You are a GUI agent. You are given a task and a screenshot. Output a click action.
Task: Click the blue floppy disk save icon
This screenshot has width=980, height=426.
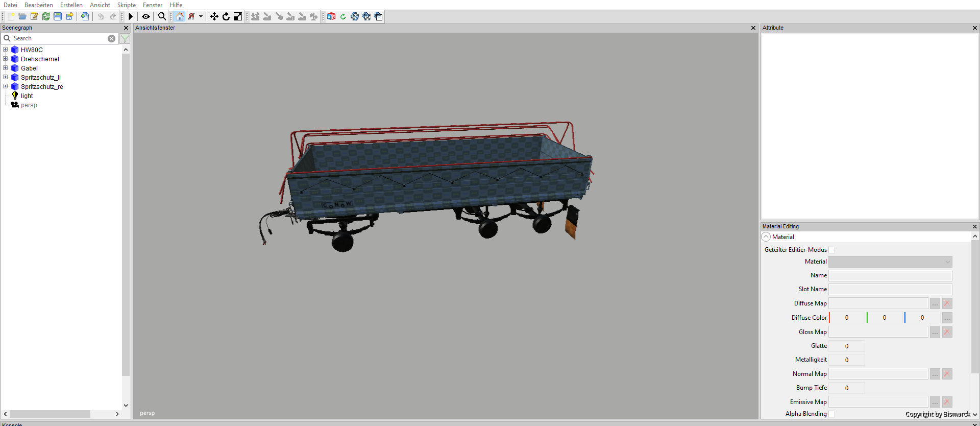[x=58, y=16]
